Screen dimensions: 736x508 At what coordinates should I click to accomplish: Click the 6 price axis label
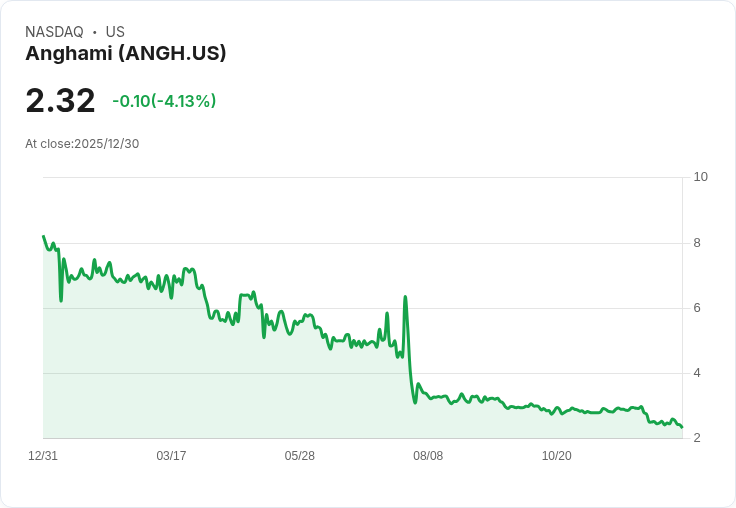(697, 308)
